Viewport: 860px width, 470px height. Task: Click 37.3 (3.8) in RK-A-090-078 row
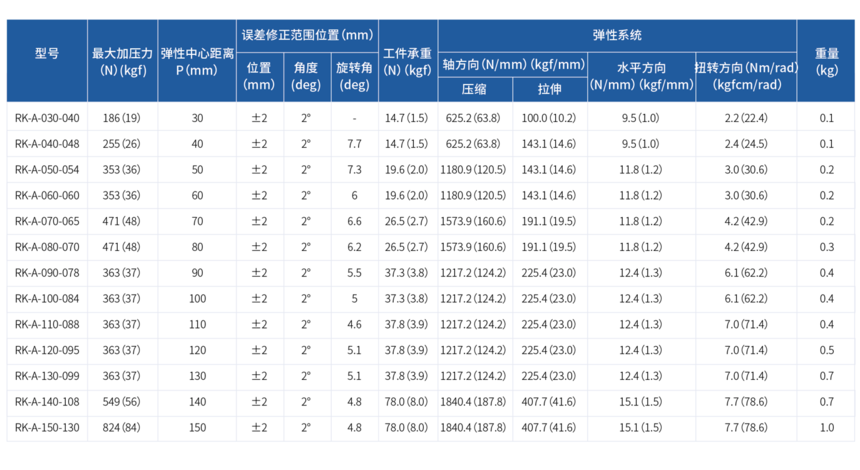click(x=406, y=273)
